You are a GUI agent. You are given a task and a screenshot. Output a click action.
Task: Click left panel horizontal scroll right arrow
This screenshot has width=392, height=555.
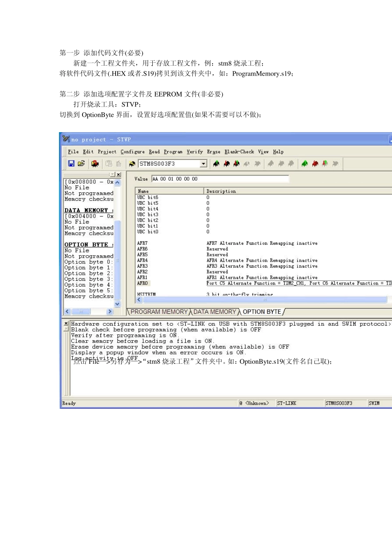[110, 311]
